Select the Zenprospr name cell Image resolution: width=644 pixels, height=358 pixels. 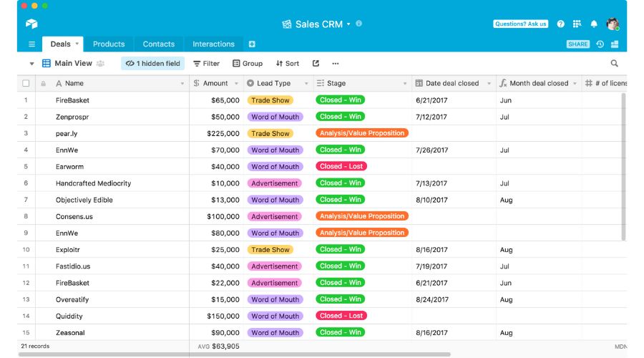click(112, 117)
